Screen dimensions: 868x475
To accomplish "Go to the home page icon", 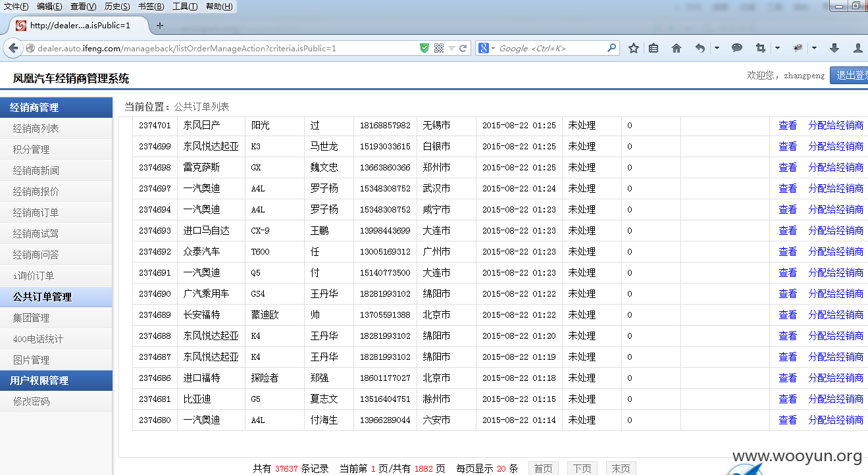I will pos(677,48).
